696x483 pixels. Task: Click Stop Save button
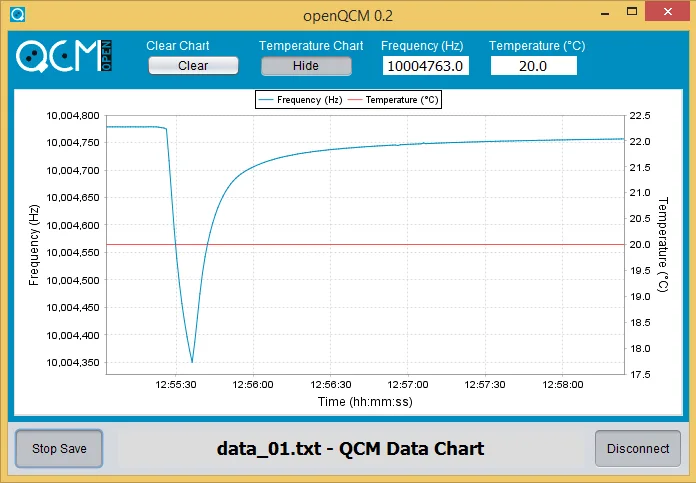(59, 448)
